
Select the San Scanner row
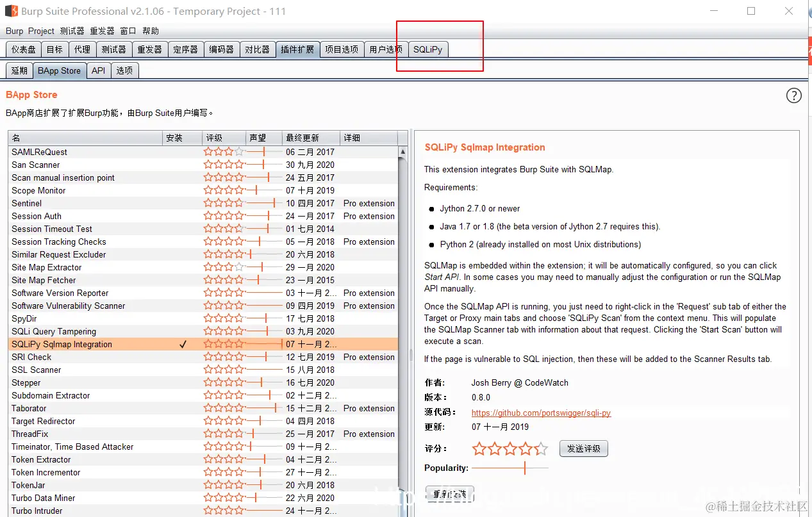[x=204, y=165]
